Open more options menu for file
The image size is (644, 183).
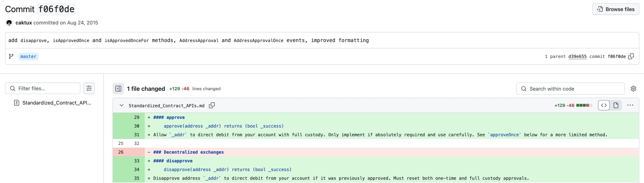point(630,105)
